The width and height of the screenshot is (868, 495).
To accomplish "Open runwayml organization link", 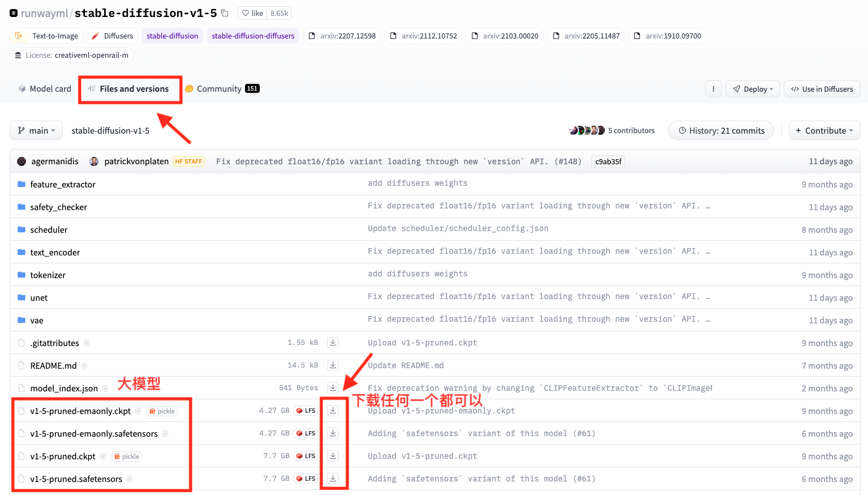I will pyautogui.click(x=44, y=13).
